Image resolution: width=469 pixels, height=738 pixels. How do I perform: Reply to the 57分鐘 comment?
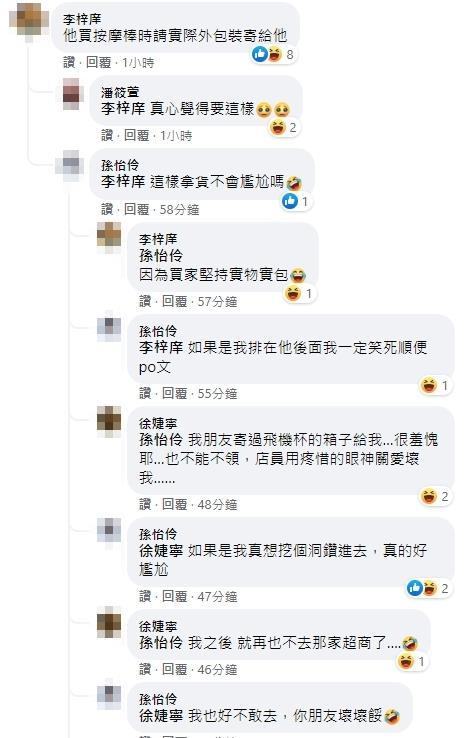point(175,301)
